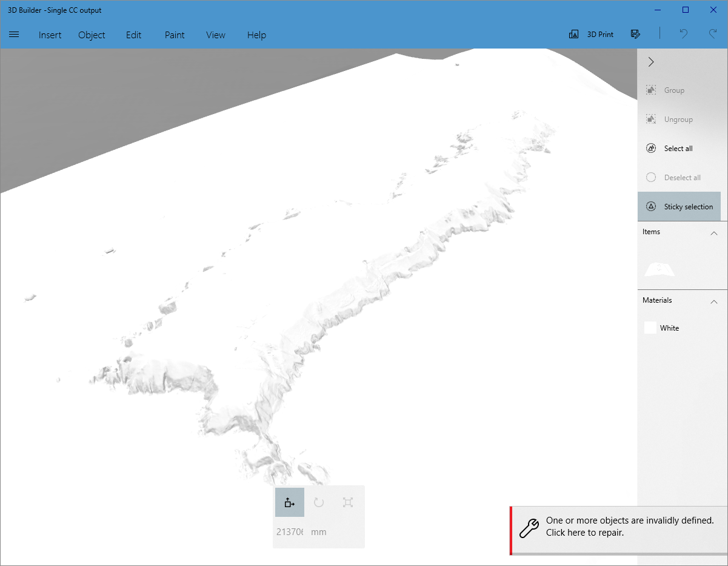Open the Paint menu
Screen dimensions: 728x566
pos(174,35)
